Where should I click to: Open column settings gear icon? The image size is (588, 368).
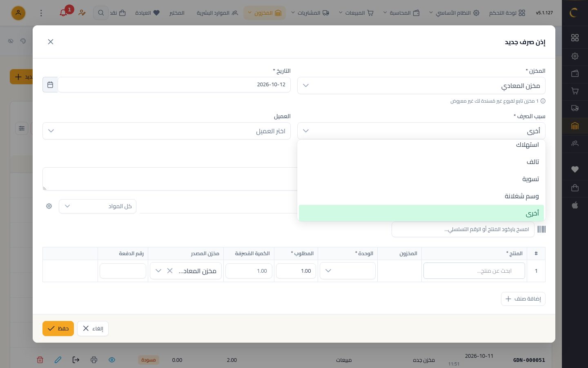pyautogui.click(x=49, y=206)
